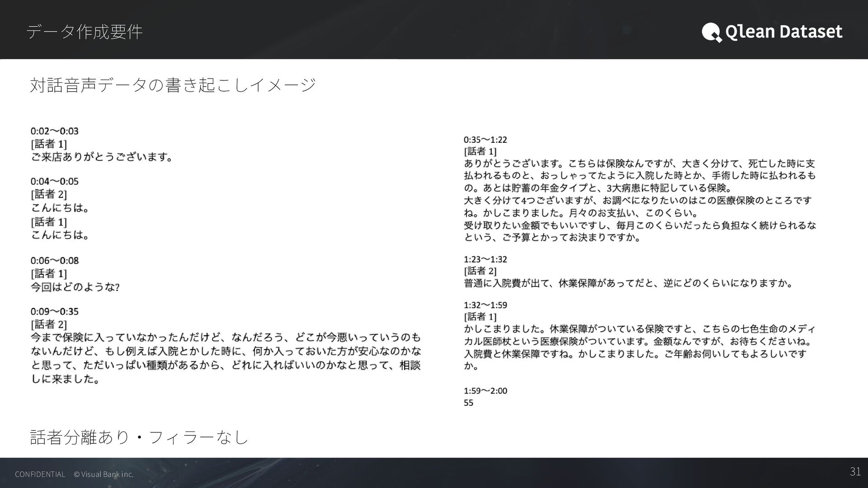Image resolution: width=868 pixels, height=488 pixels.
Task: Click speaker label '[話者 1]' under 0:35〜1:22
Action: (480, 151)
